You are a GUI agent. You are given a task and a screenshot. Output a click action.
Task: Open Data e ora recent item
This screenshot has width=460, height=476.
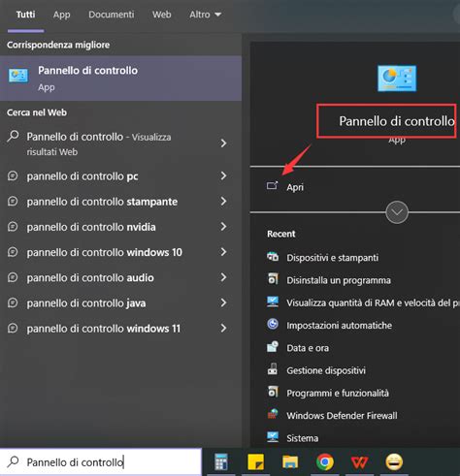click(x=308, y=348)
